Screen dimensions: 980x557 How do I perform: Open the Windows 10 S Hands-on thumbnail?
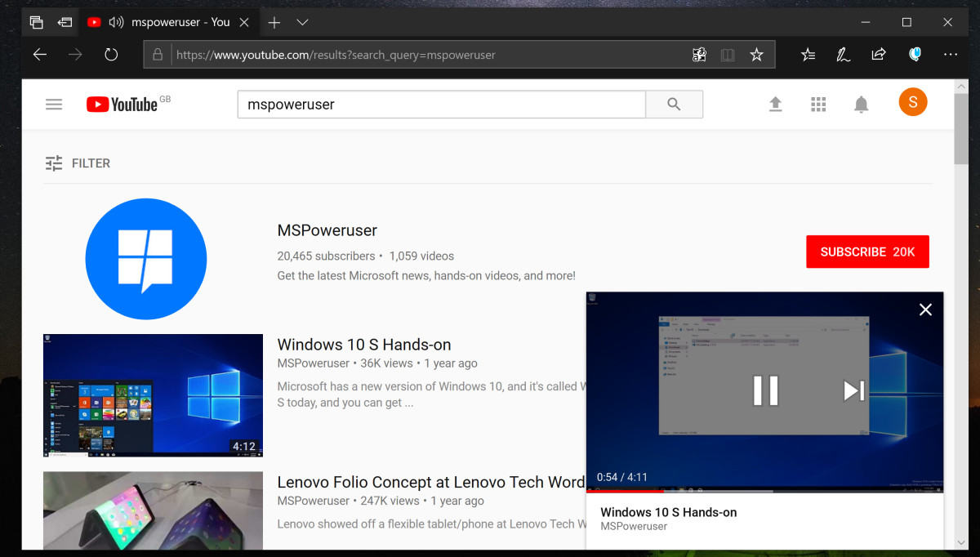(x=153, y=395)
